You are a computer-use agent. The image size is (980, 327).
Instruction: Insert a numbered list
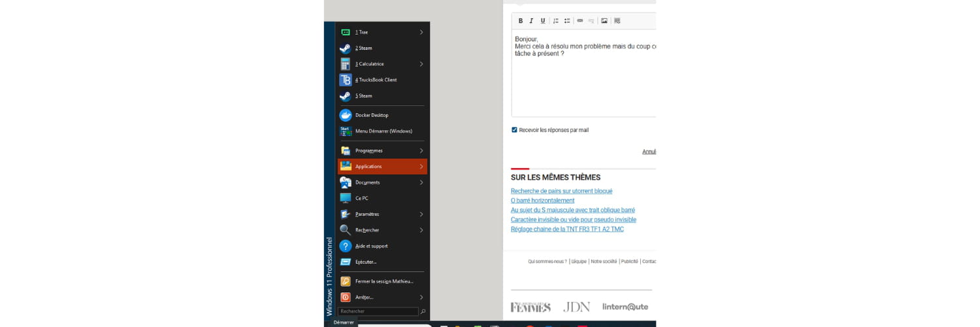click(x=556, y=21)
